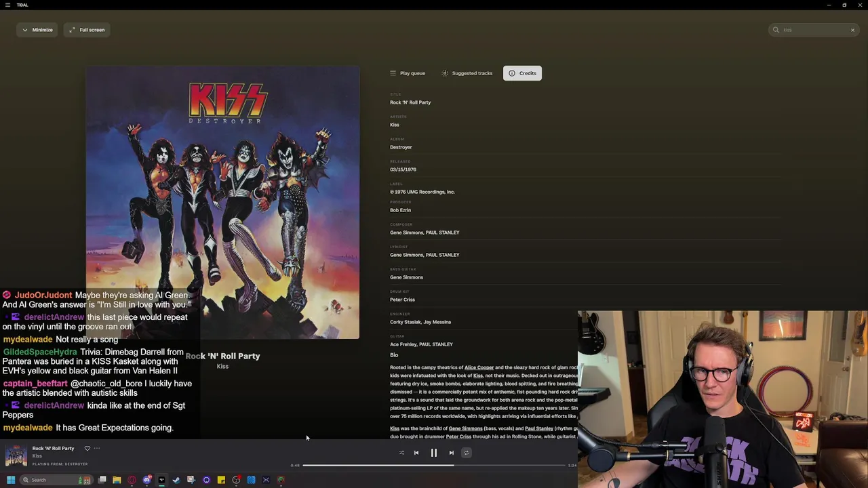Open the Play queue tab

(408, 73)
